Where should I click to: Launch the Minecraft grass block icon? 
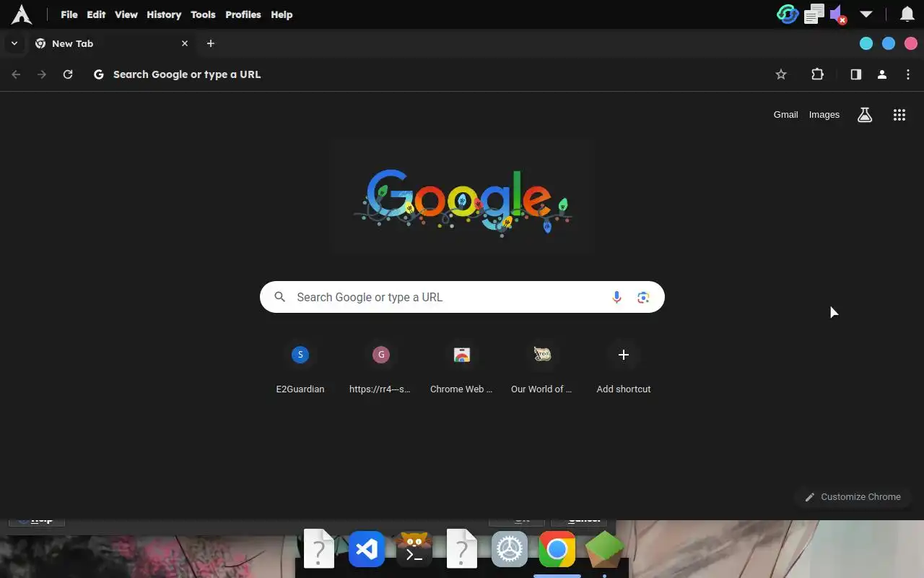coord(604,549)
